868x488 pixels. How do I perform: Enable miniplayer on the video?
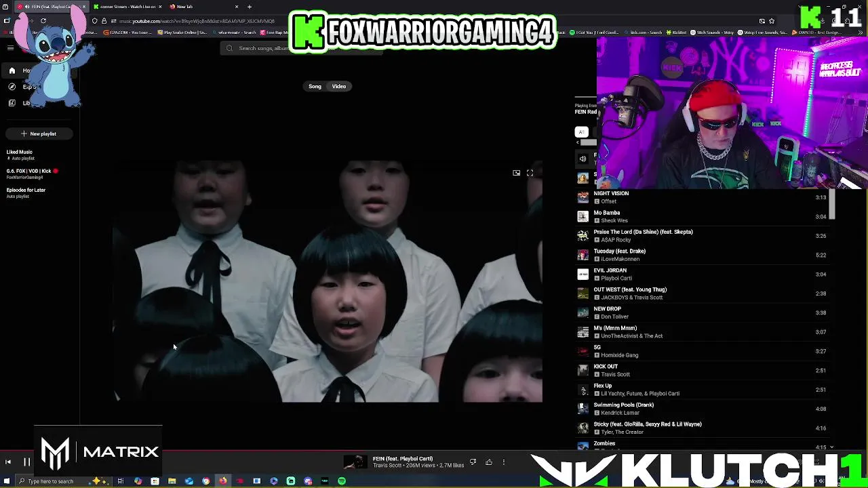coord(516,173)
